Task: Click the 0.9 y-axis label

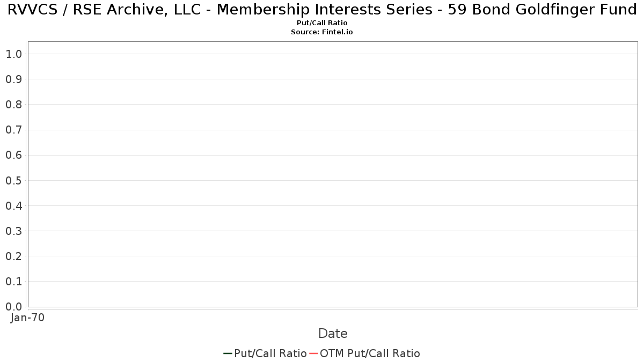Action: [x=13, y=79]
